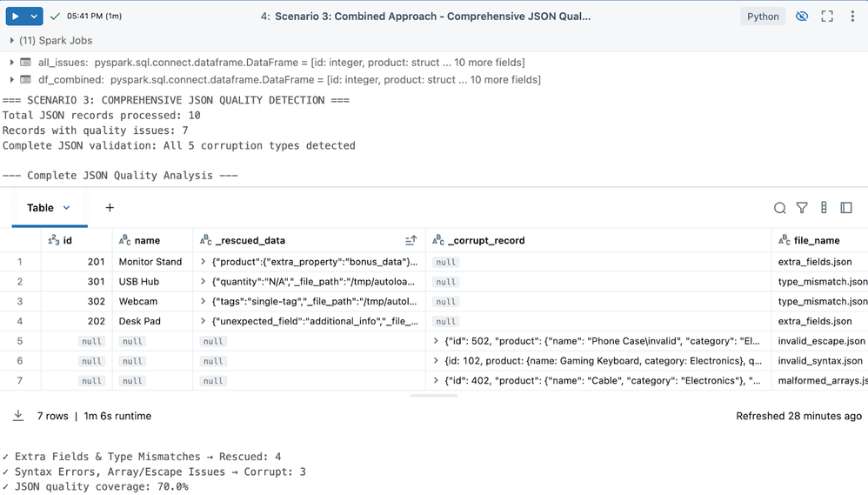Select row number 7
The width and height of the screenshot is (868, 495).
pos(20,381)
